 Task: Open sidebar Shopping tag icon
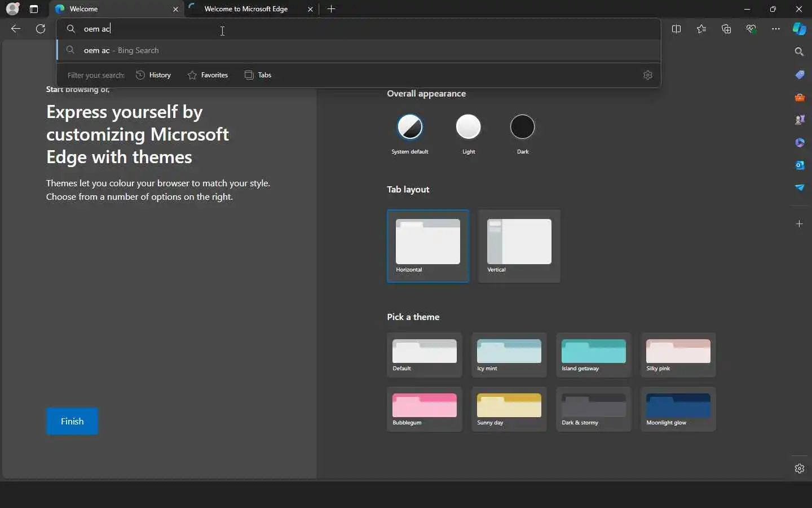tap(800, 75)
